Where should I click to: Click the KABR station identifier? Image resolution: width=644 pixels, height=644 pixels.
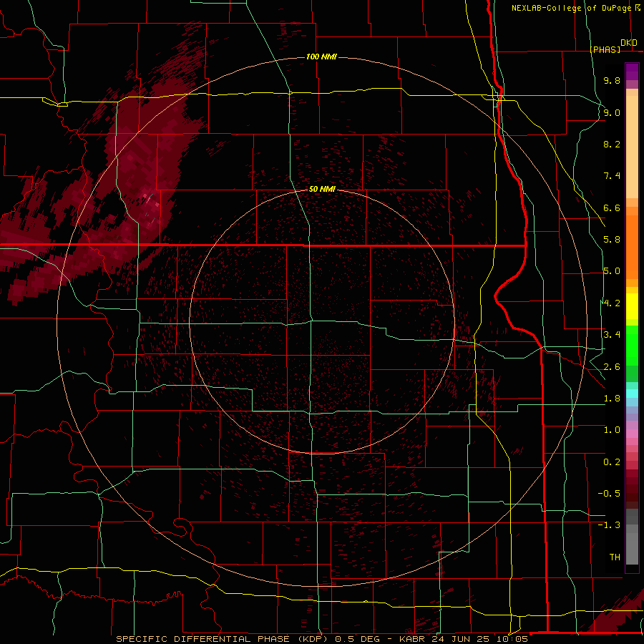(x=412, y=639)
